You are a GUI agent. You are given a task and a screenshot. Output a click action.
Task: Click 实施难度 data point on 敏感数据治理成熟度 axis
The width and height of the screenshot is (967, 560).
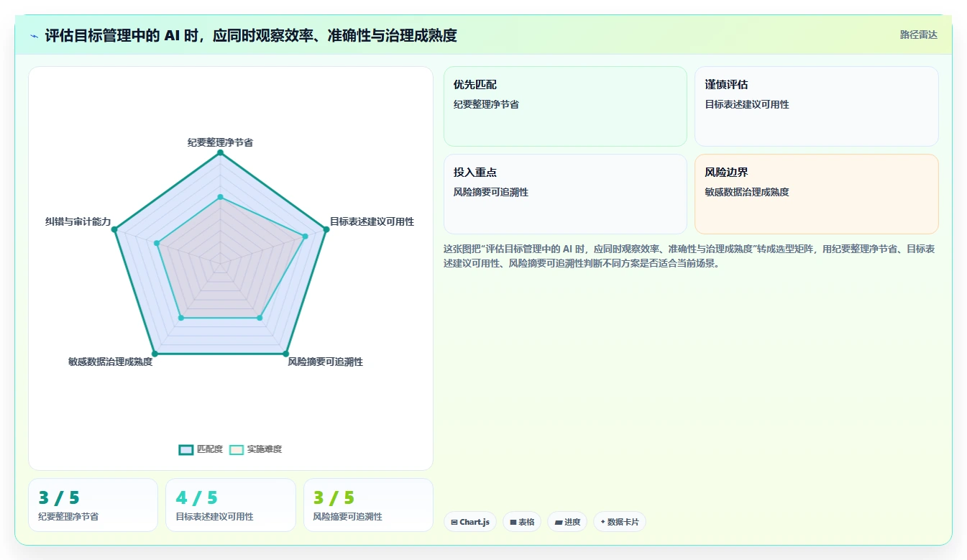click(181, 318)
